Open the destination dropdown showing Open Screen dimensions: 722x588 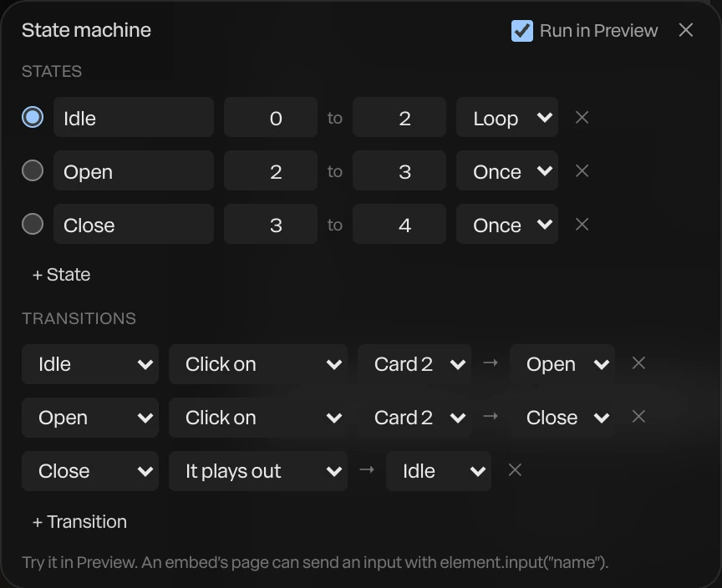[x=562, y=364]
